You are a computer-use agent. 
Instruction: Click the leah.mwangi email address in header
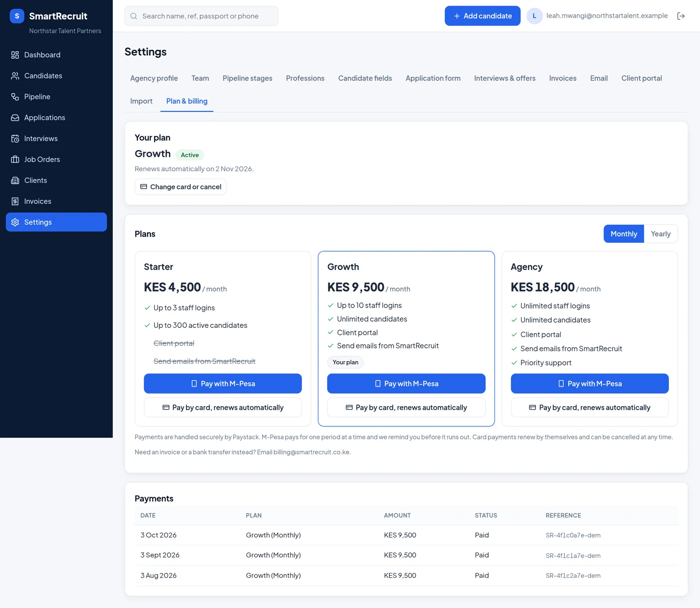point(607,16)
